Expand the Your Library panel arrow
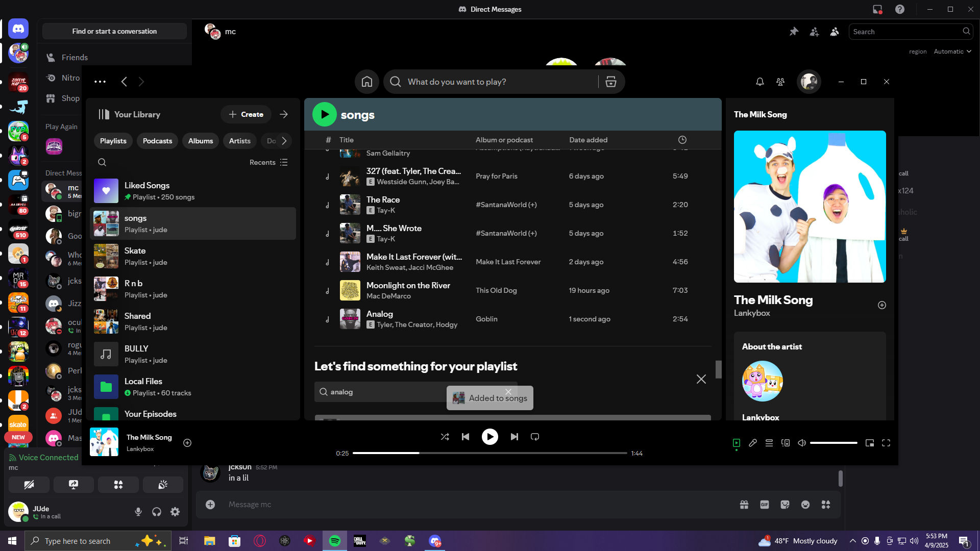The height and width of the screenshot is (551, 980). (284, 114)
